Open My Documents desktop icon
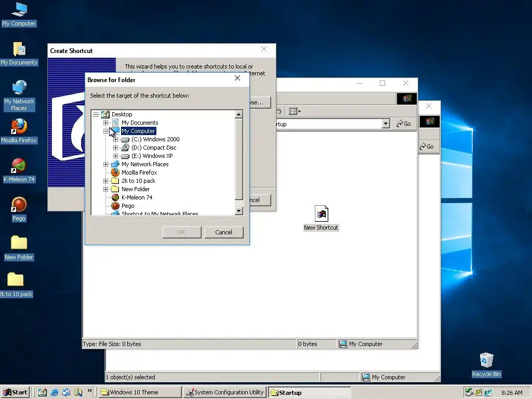Image resolution: width=532 pixels, height=399 pixels. [x=19, y=54]
